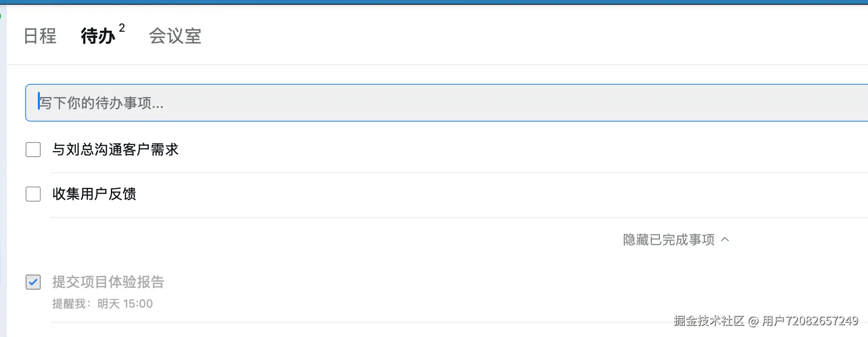Check off 与刘总沟通客户需求 task
Screen dimensions: 868x337
click(x=33, y=150)
